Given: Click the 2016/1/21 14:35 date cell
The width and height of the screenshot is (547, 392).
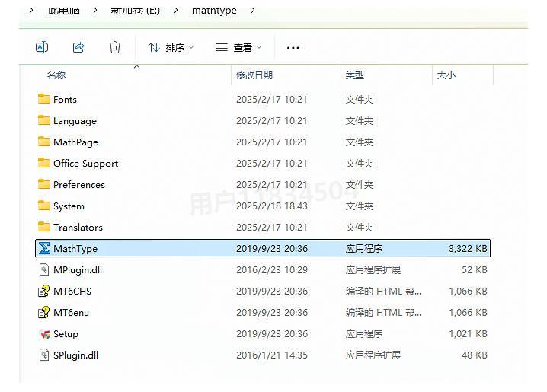Looking at the screenshot, I should click(272, 355).
